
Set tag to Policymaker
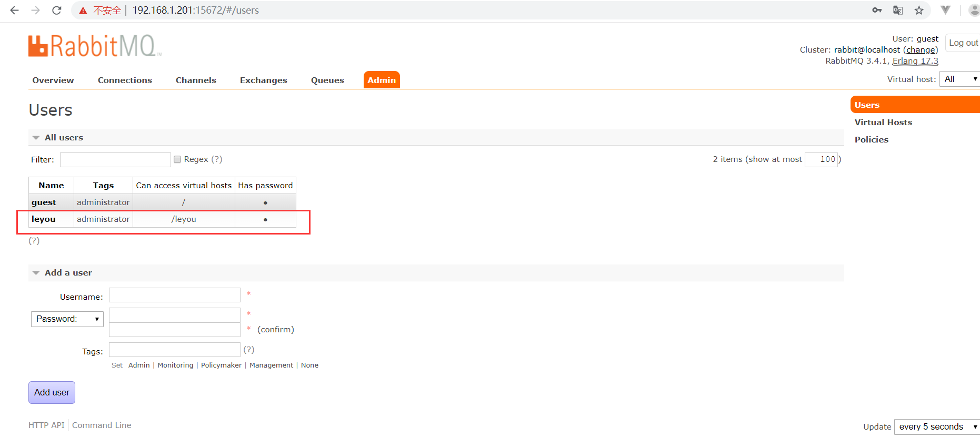click(x=221, y=365)
